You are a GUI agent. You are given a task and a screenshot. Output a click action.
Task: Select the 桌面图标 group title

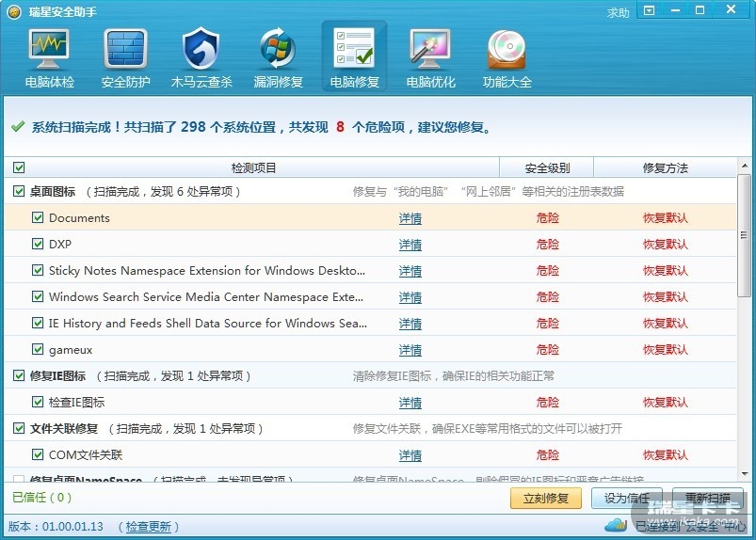point(53,192)
